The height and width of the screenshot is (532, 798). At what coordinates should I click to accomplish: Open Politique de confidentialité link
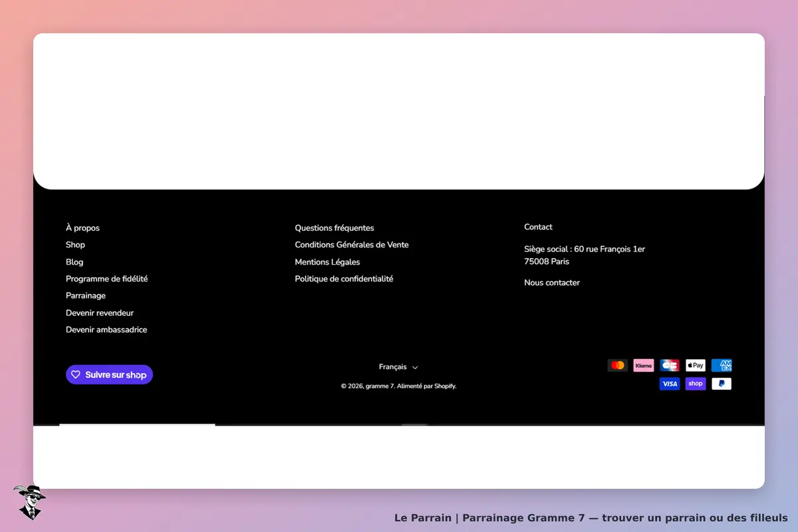[344, 279]
